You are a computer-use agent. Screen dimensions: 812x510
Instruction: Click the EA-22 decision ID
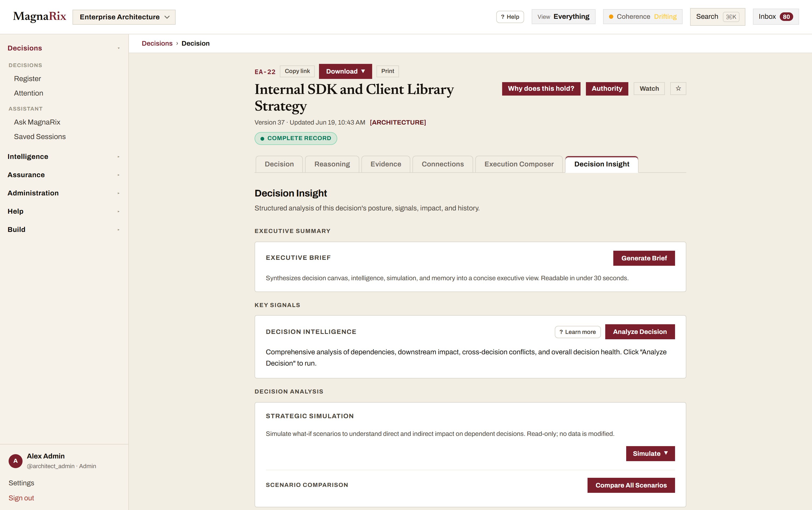[x=265, y=72]
